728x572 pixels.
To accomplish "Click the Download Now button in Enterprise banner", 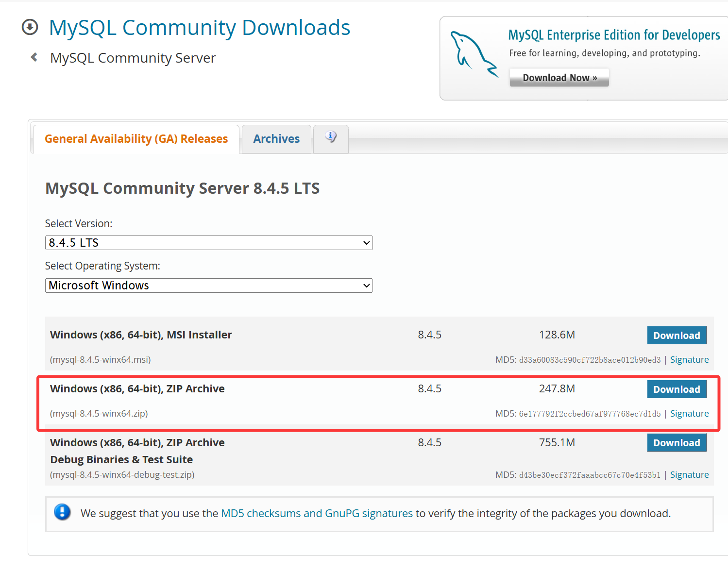I will click(559, 78).
